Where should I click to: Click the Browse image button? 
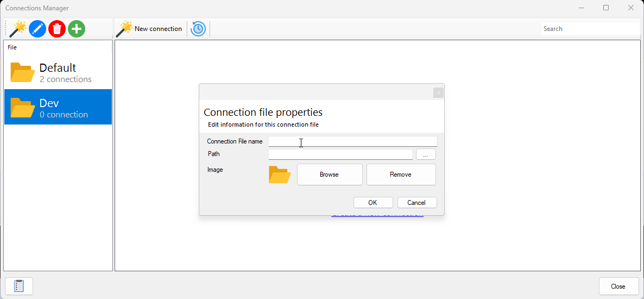pyautogui.click(x=330, y=175)
